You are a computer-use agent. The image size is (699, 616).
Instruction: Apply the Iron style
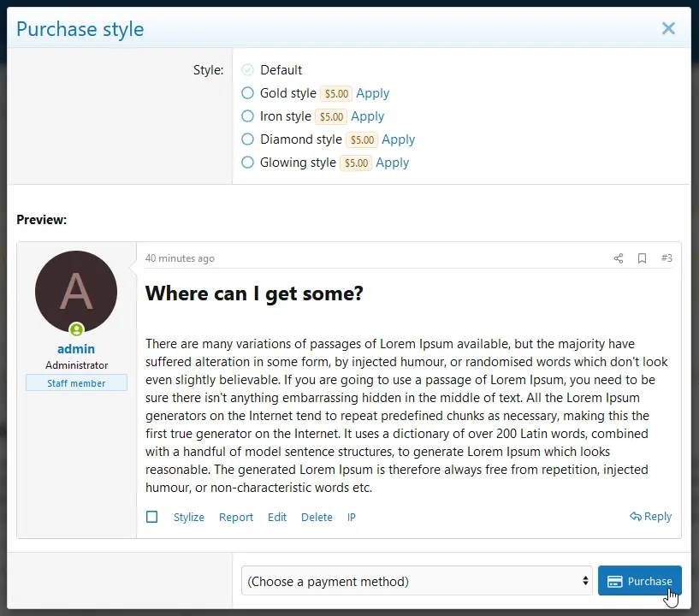point(368,115)
